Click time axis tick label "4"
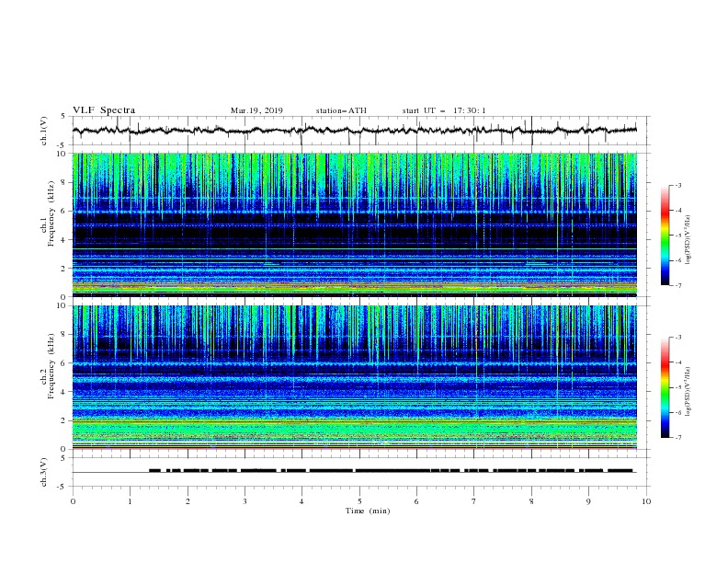The image size is (728, 563). click(x=301, y=501)
